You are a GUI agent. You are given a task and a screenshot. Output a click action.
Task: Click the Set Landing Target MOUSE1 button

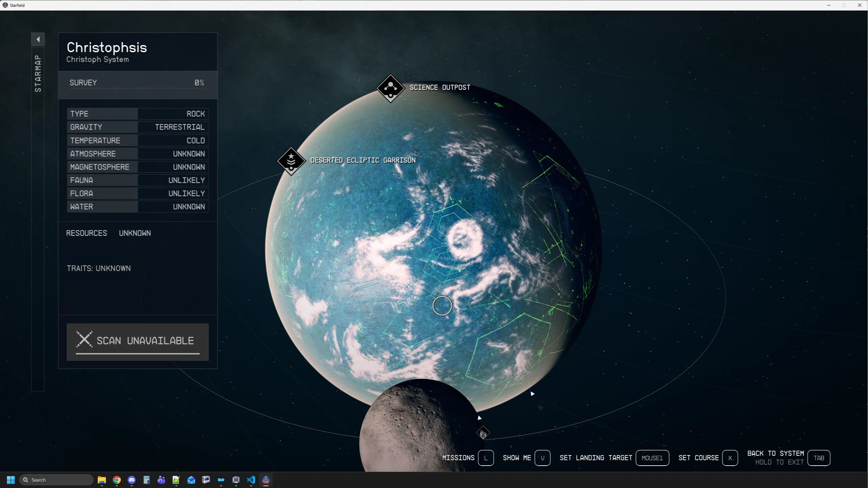pos(652,458)
